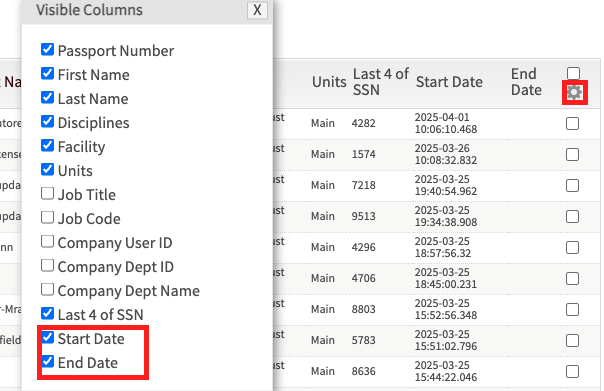604x391 pixels.
Task: Close the Visible Columns dialog with X
Action: [257, 10]
